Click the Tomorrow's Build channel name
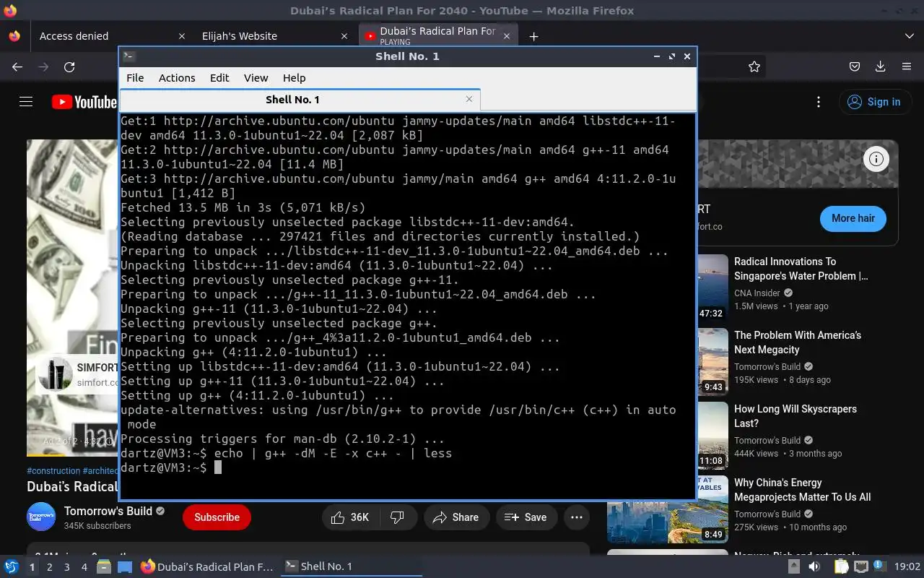 click(x=108, y=511)
